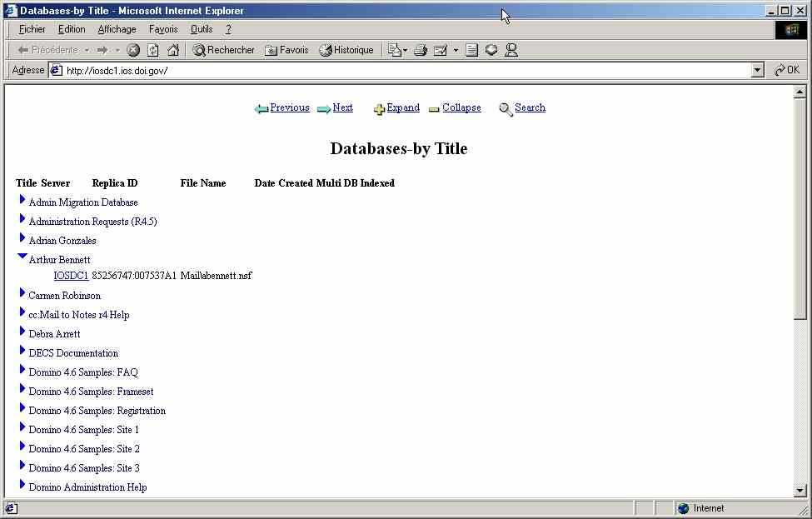Click the page icon in the address bar
Image resolution: width=812 pixels, height=519 pixels.
click(x=56, y=70)
